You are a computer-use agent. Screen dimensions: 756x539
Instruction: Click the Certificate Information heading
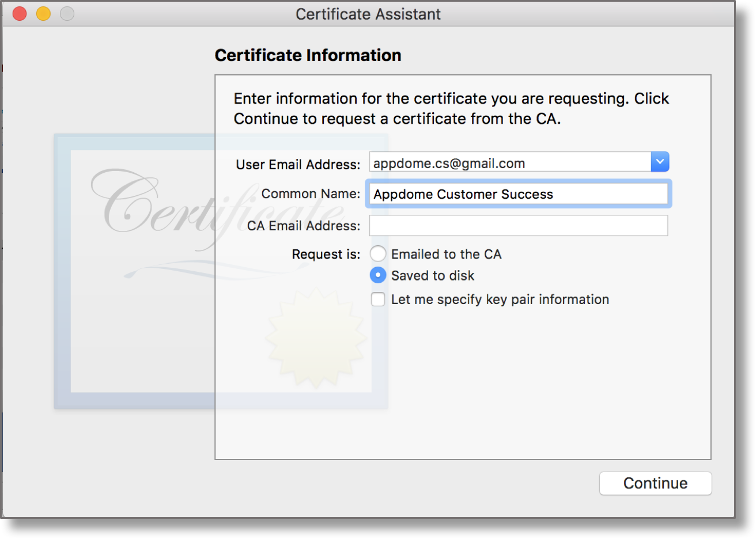308,55
